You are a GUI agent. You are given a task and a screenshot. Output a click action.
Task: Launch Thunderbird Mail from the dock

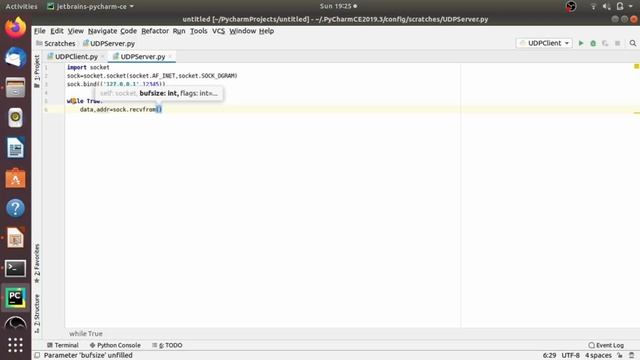[x=16, y=58]
